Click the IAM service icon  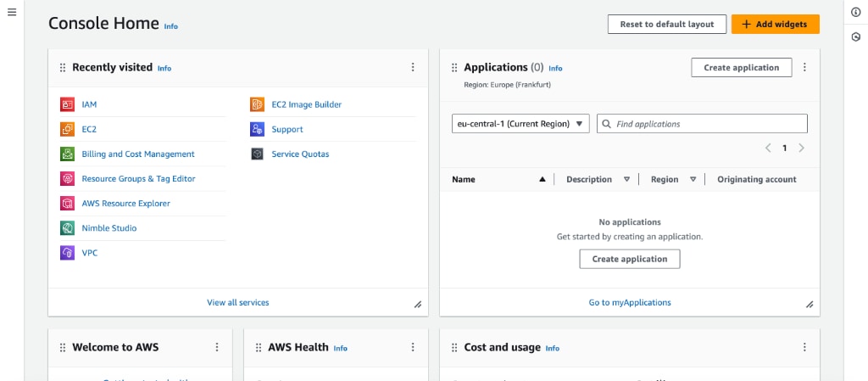(68, 104)
